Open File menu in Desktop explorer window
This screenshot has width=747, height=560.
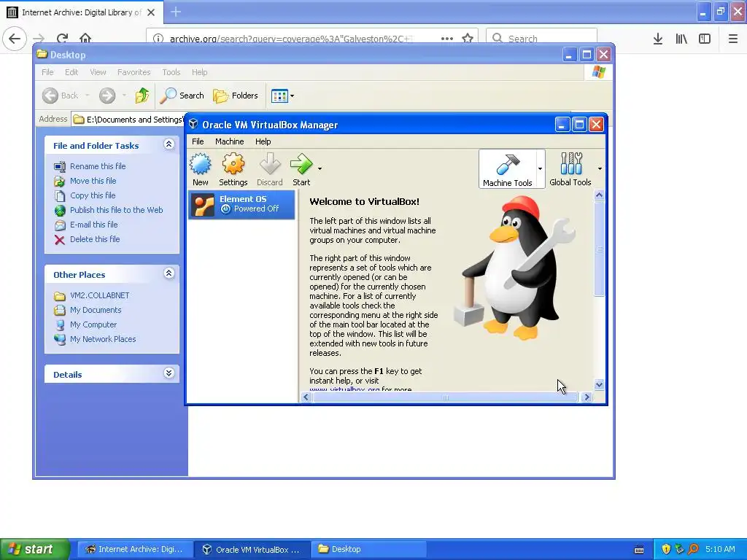47,72
